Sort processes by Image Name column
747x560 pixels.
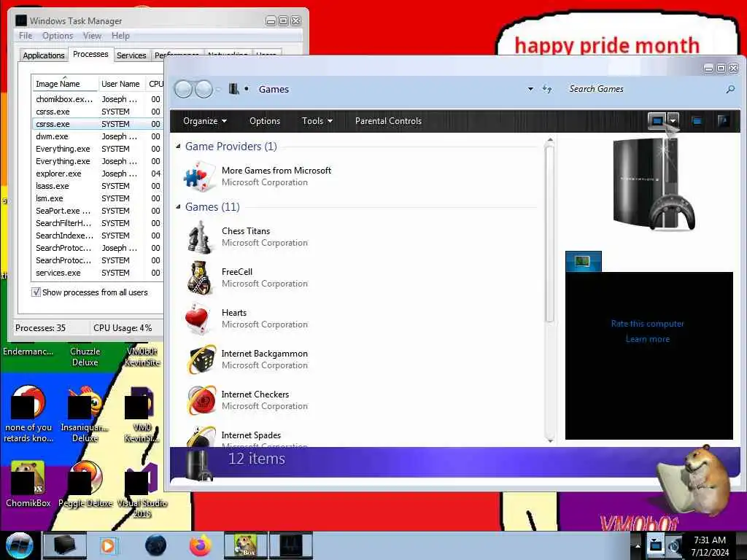(65, 83)
